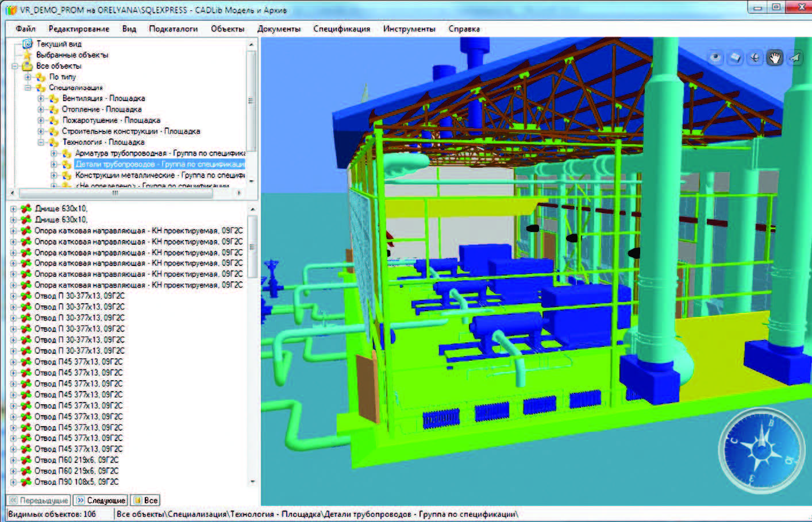Screen dimensions: 812x522
Task: Activate the orbit rotate tool icon
Action: click(x=755, y=57)
